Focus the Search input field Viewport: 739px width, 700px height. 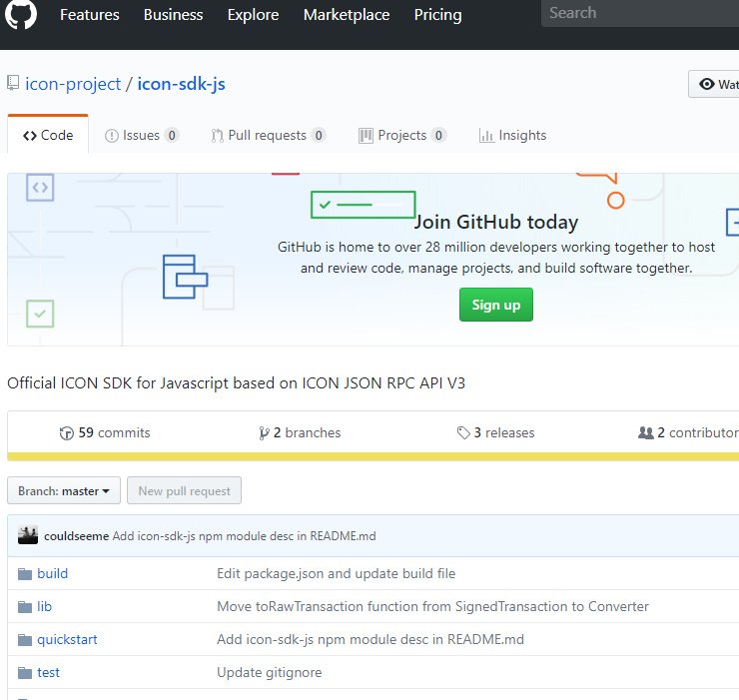(x=640, y=13)
